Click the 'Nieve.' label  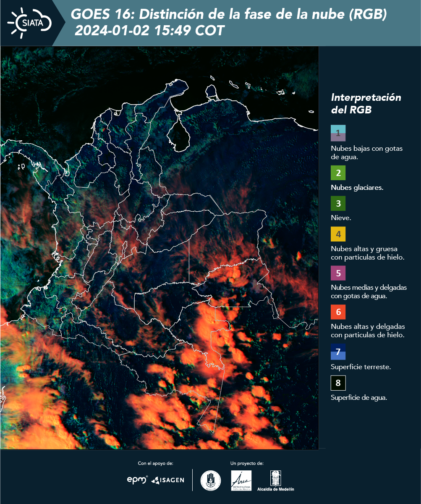[341, 218]
